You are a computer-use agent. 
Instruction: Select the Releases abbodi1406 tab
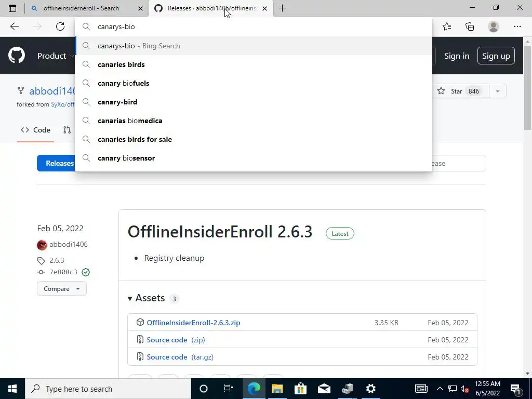(211, 8)
